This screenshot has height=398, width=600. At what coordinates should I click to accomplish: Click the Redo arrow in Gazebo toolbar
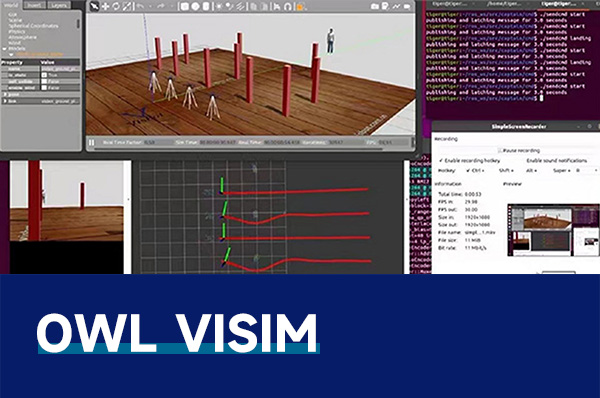[x=161, y=6]
